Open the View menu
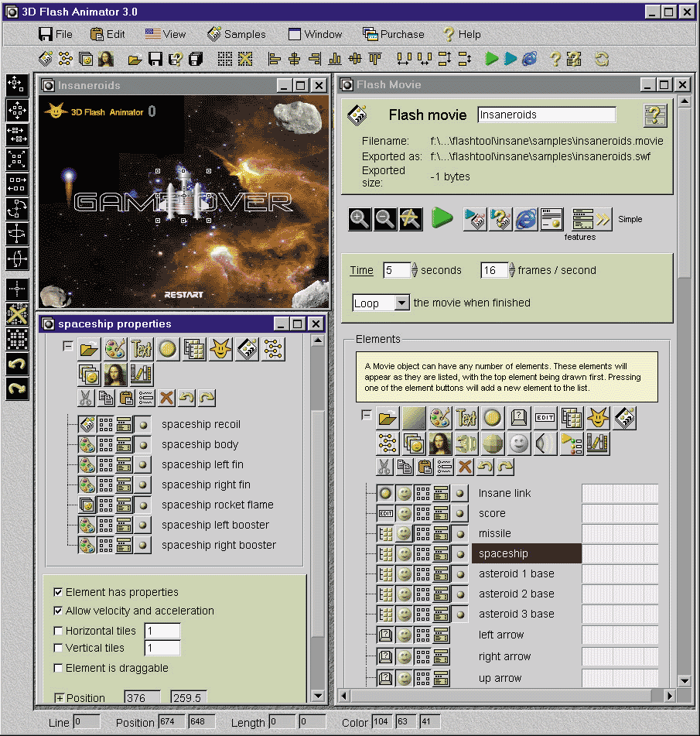700x736 pixels. point(166,34)
